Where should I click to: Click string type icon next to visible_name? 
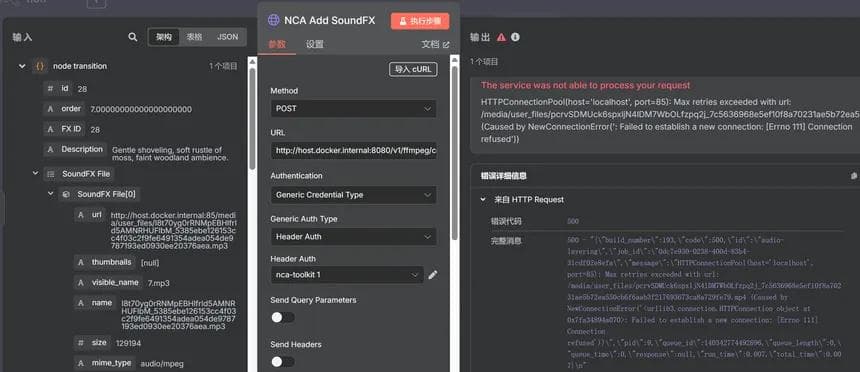[x=81, y=283]
